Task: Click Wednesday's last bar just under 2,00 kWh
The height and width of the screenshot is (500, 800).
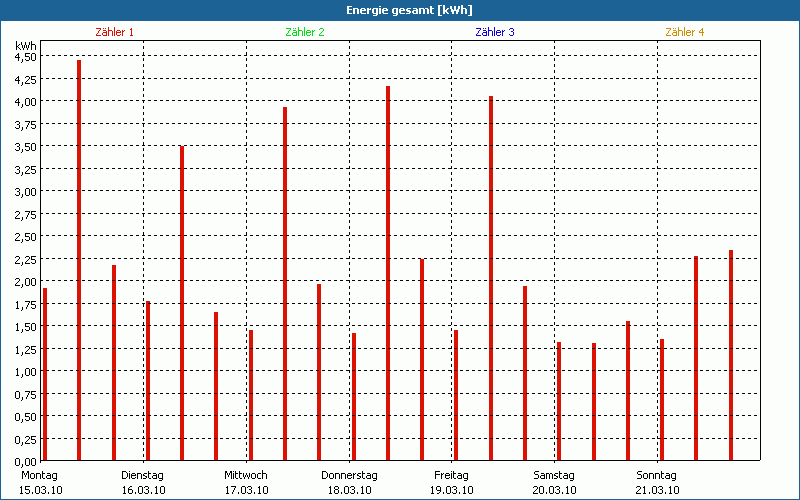Action: (x=319, y=372)
